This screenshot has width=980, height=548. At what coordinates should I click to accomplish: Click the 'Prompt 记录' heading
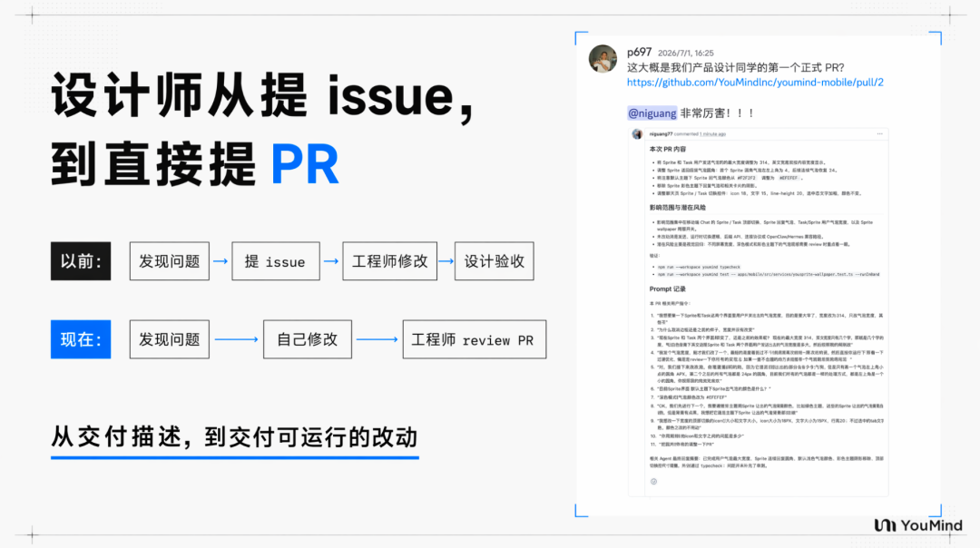coord(668,289)
